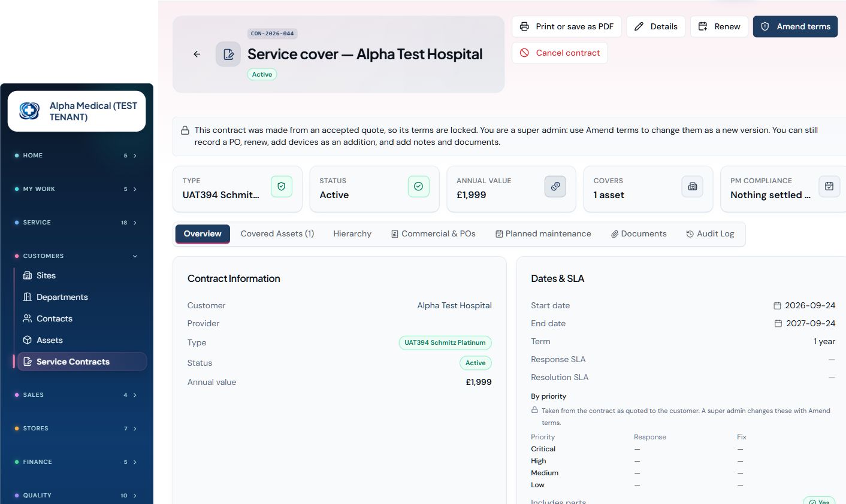This screenshot has height=504, width=846.
Task: Click Cancel contract button
Action: 560,53
